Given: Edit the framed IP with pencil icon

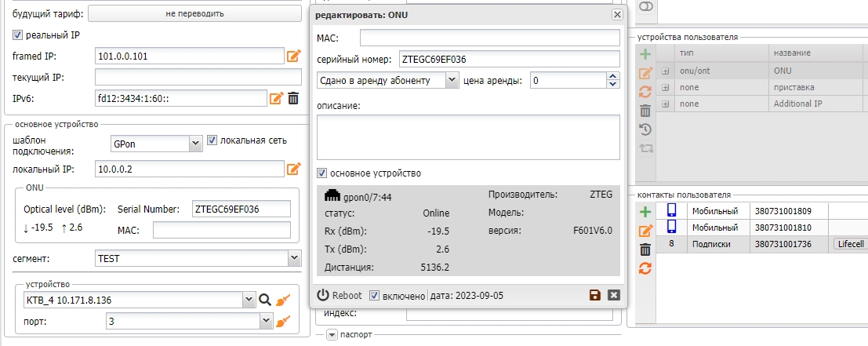Looking at the screenshot, I should tap(293, 56).
